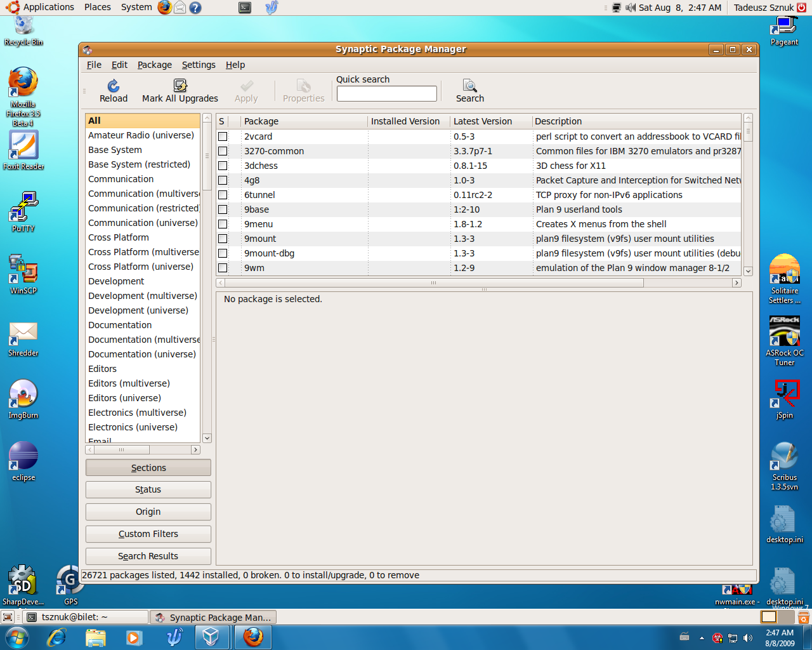Tick the checkbox for 2vcard package

pyautogui.click(x=223, y=136)
